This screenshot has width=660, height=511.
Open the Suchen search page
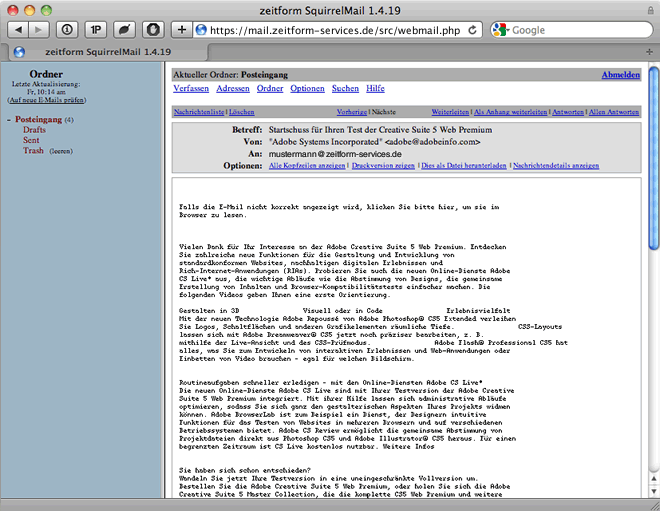(x=345, y=88)
